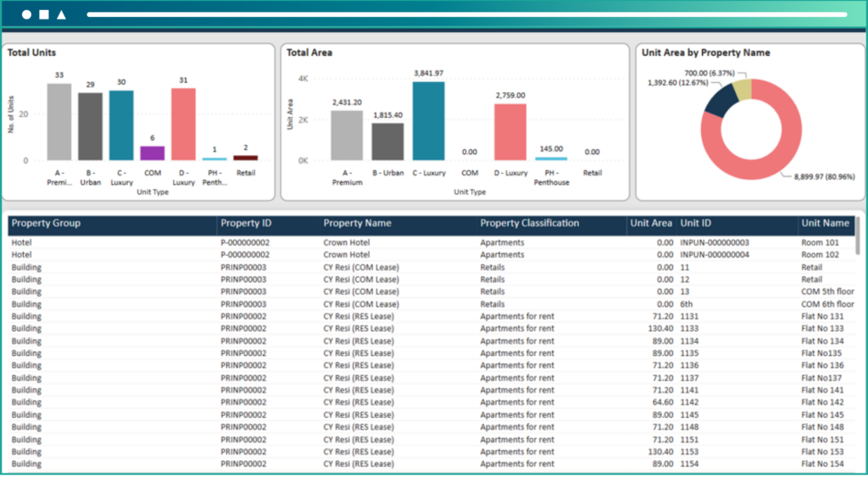
Task: Sort by Property Classification column header
Action: point(529,224)
